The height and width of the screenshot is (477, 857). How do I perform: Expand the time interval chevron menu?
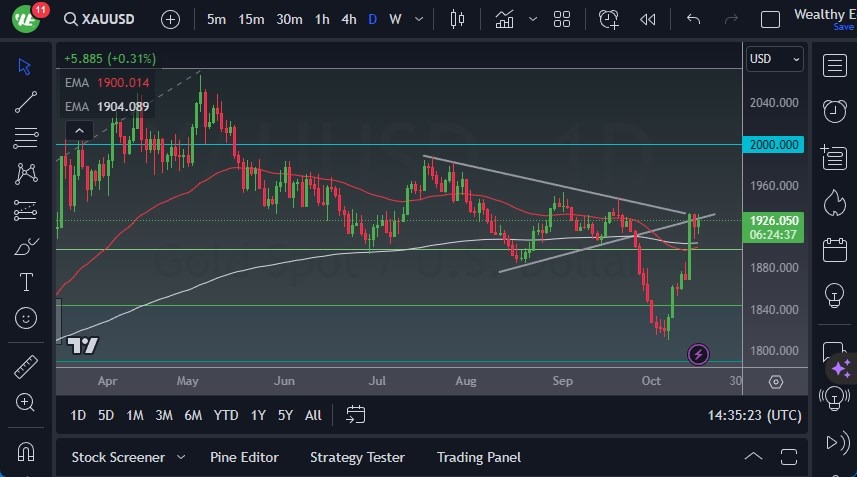pyautogui.click(x=420, y=19)
